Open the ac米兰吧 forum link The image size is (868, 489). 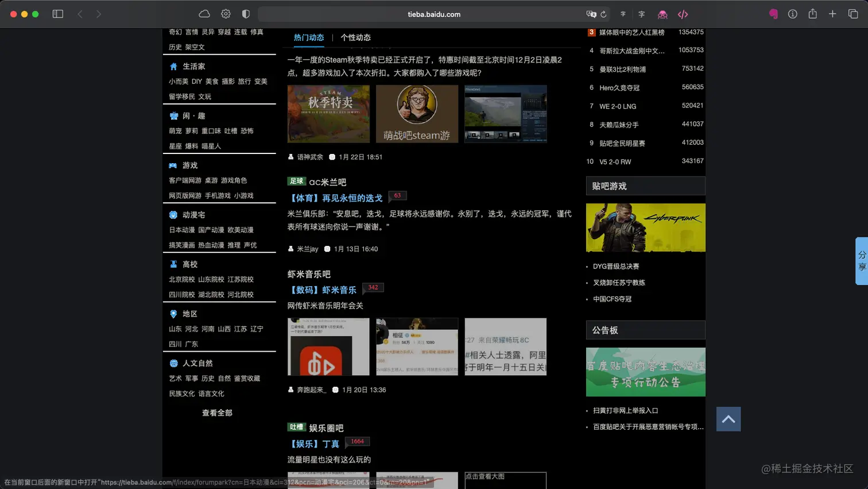click(x=327, y=182)
